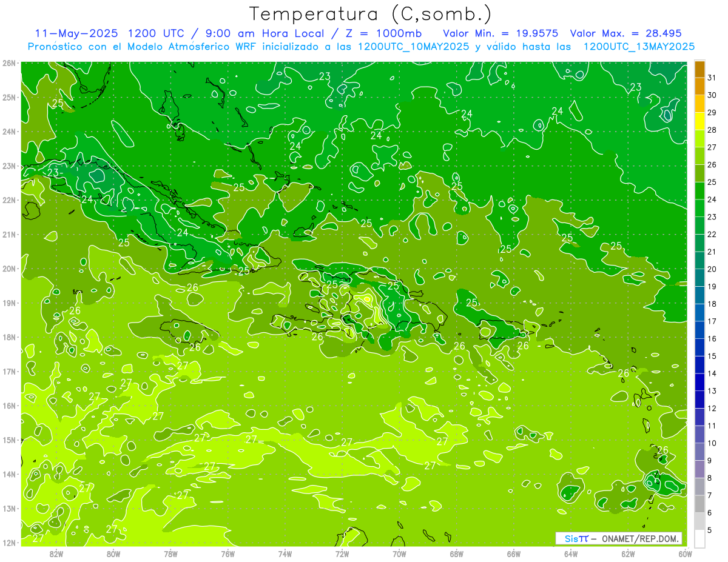Click the color scale value '31'

tap(712, 78)
